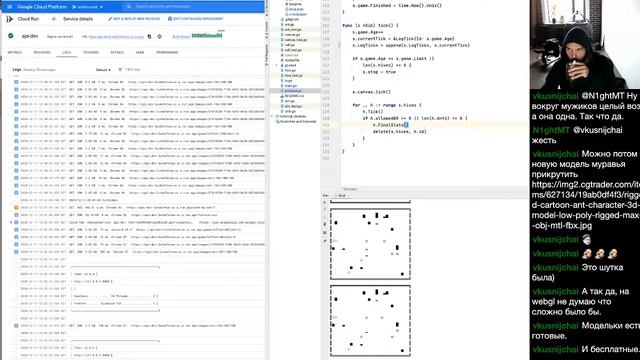Image resolution: width=640 pixels, height=360 pixels.
Task: Open the Details tab
Action: (x=117, y=52)
